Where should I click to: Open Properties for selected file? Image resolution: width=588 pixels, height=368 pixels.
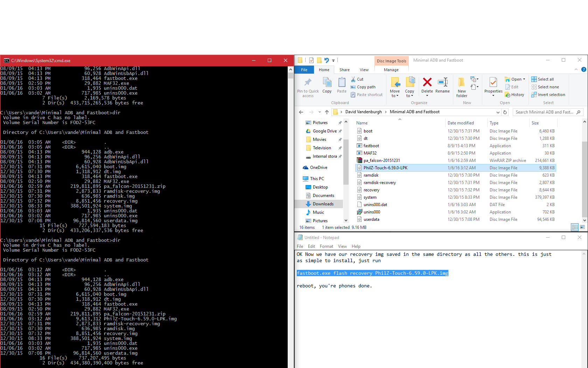click(x=493, y=87)
